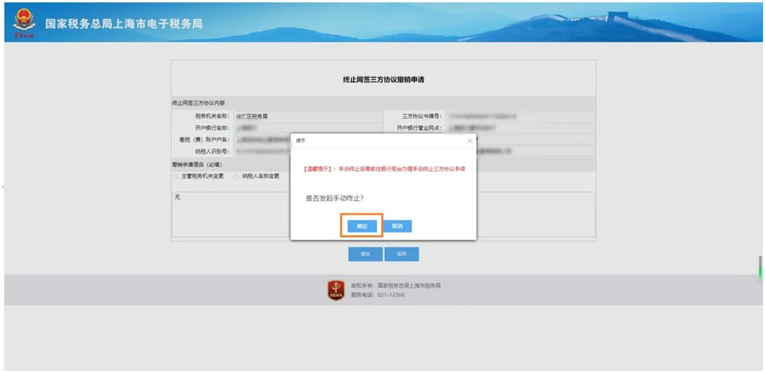The width and height of the screenshot is (765, 373).
Task: Click the 提交 button below the form
Action: 365,254
